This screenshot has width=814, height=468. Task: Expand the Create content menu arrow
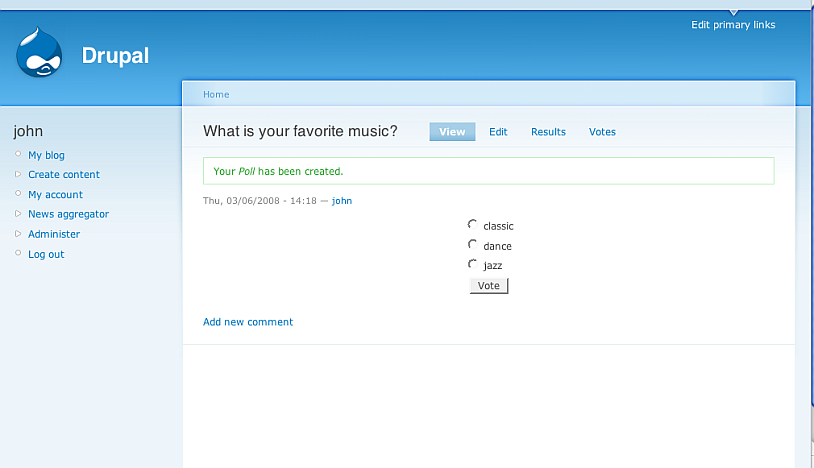tap(18, 174)
